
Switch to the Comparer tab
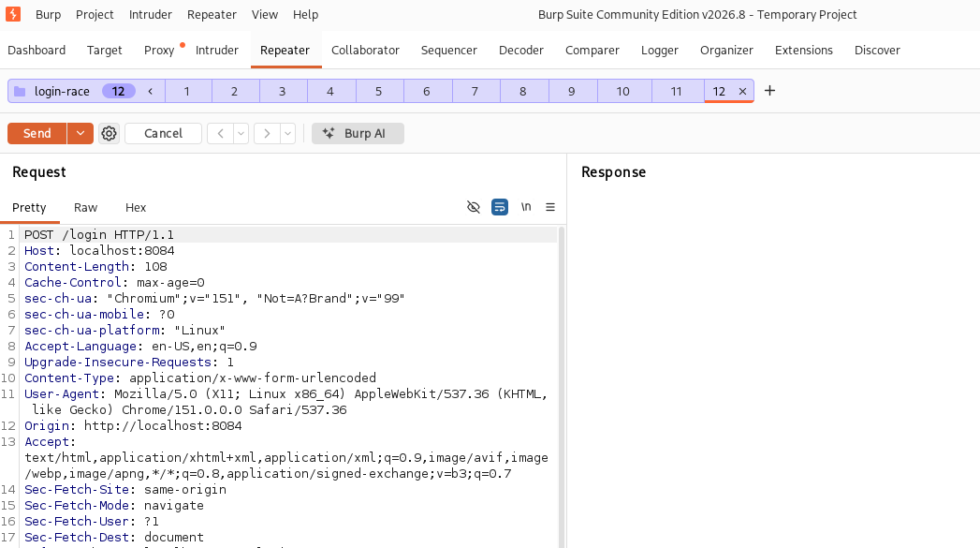tap(592, 50)
